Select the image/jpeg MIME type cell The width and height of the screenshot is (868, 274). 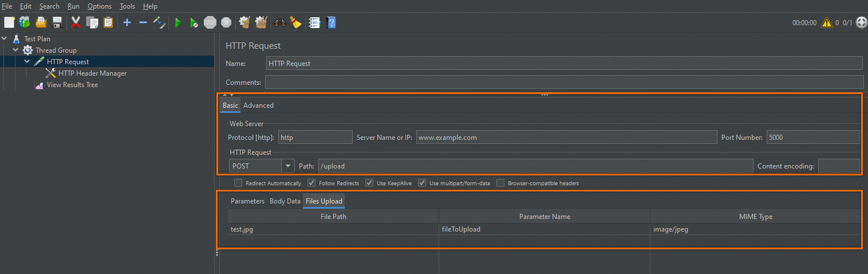tap(755, 229)
